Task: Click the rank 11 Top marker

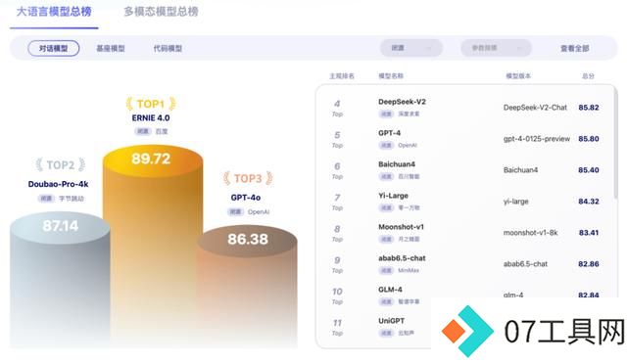Action: pyautogui.click(x=337, y=327)
